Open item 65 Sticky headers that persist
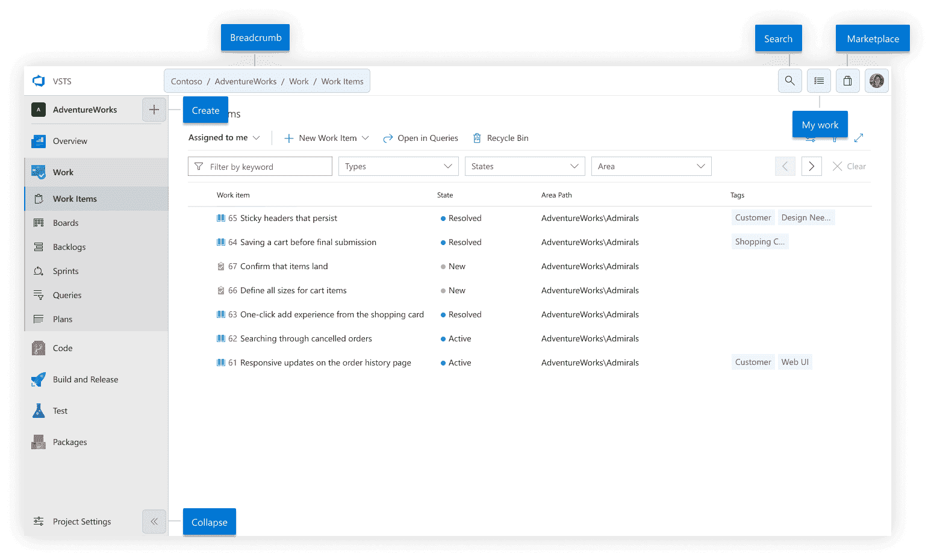934x560 pixels. (288, 218)
